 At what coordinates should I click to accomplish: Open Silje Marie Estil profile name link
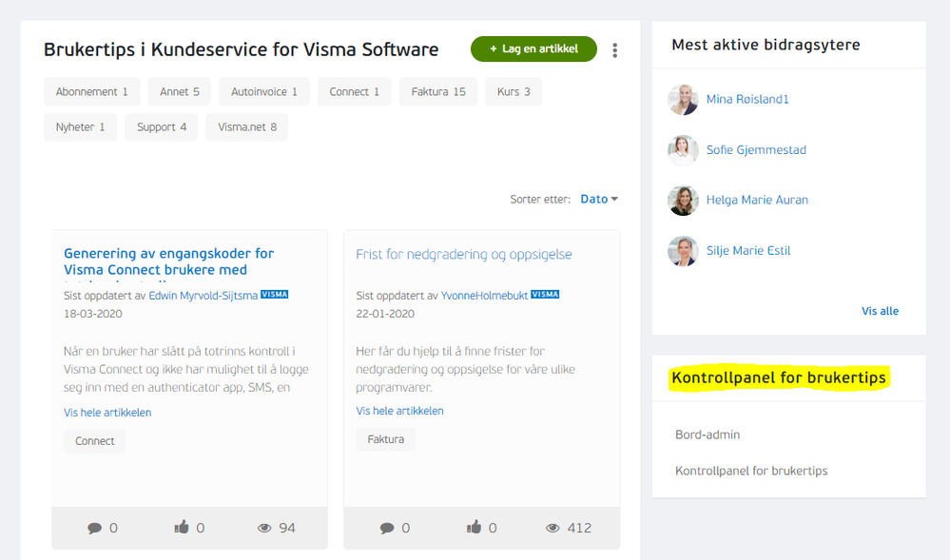(x=748, y=251)
